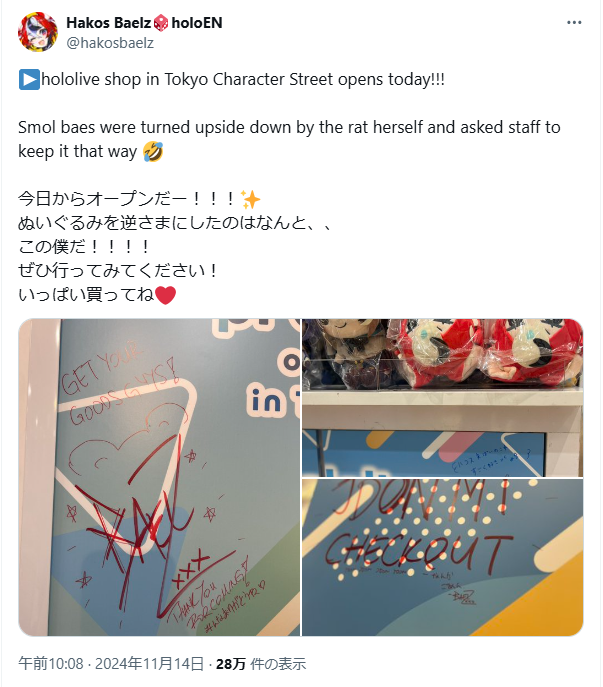Click the red dice emoji in display name
603x687 pixels.
tap(161, 23)
